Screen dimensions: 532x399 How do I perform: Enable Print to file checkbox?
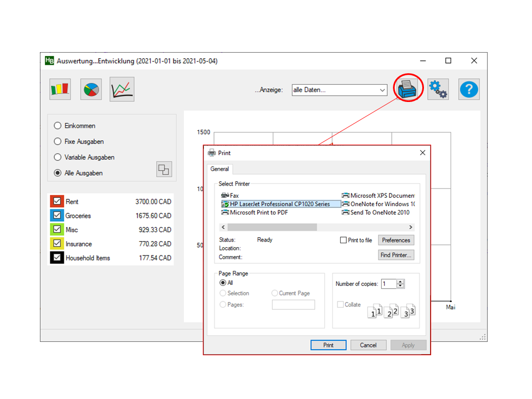(x=344, y=240)
